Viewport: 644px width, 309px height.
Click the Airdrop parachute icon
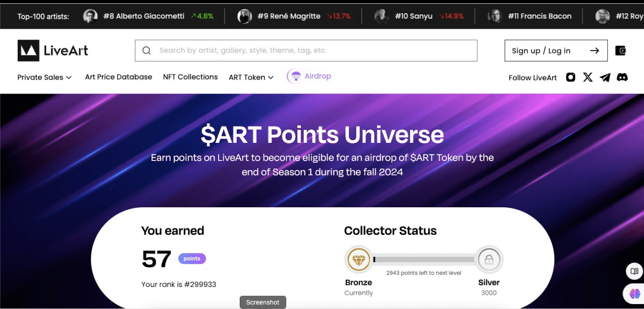[294, 76]
